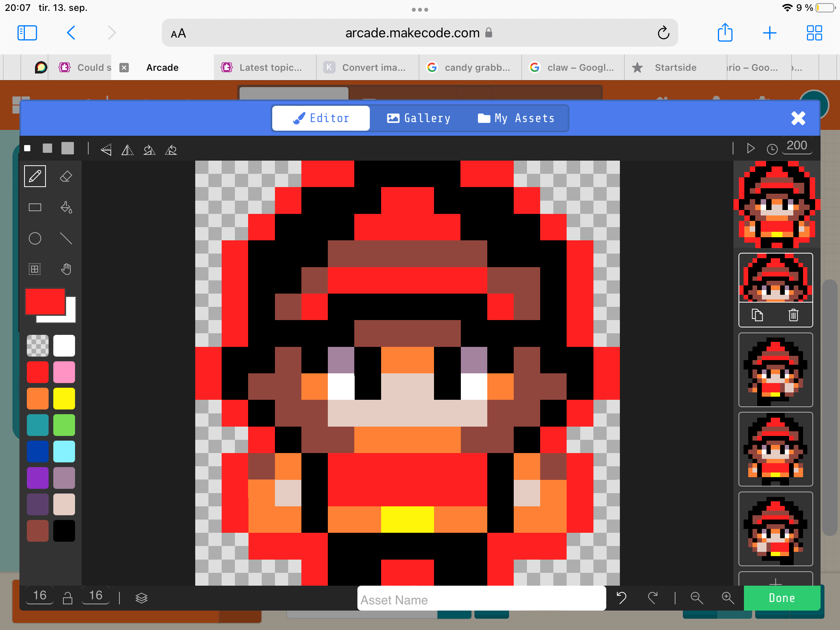840x630 pixels.
Task: Play the animation preview
Action: pos(751,149)
